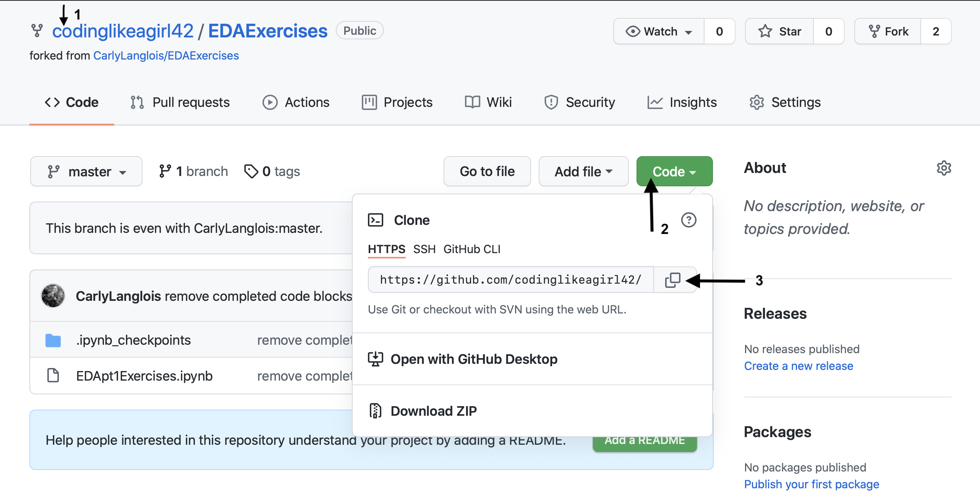Image resolution: width=980 pixels, height=494 pixels.
Task: Click CarlyLanglois commit author avatar
Action: 53,296
